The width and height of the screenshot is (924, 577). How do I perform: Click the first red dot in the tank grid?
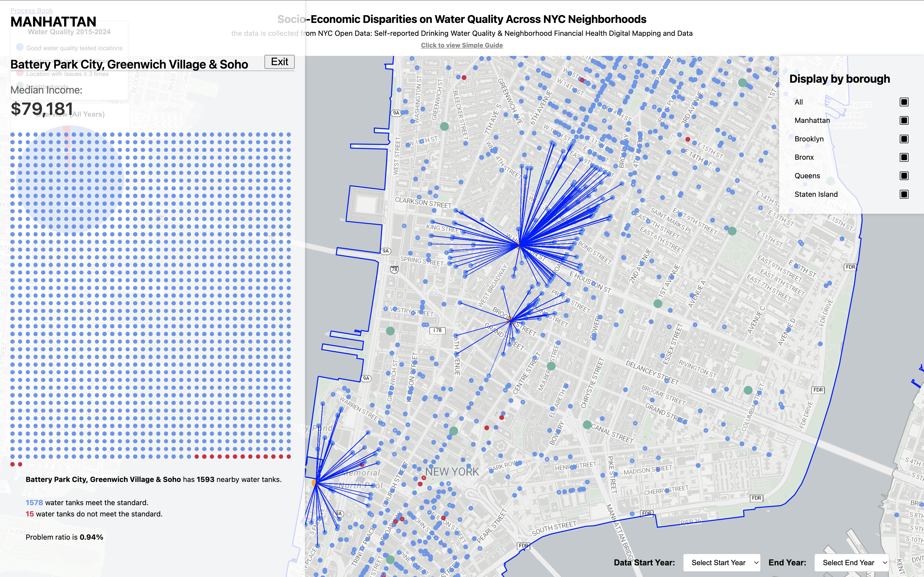[197, 456]
